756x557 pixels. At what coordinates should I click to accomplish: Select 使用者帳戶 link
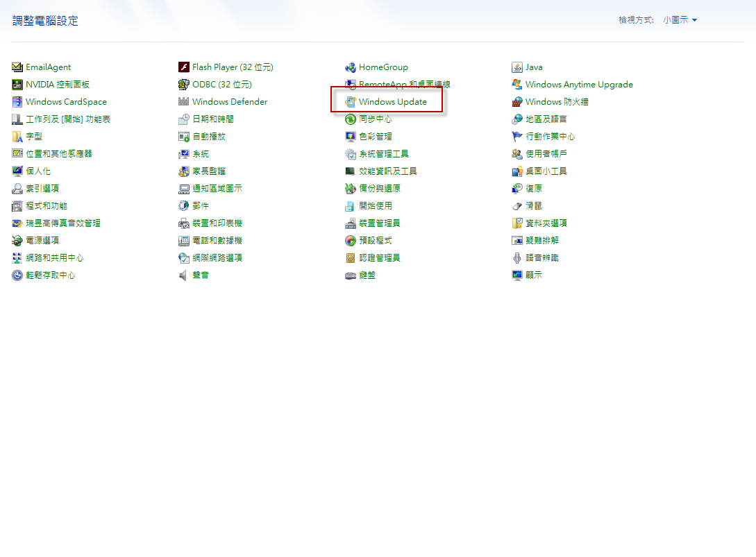tap(546, 154)
